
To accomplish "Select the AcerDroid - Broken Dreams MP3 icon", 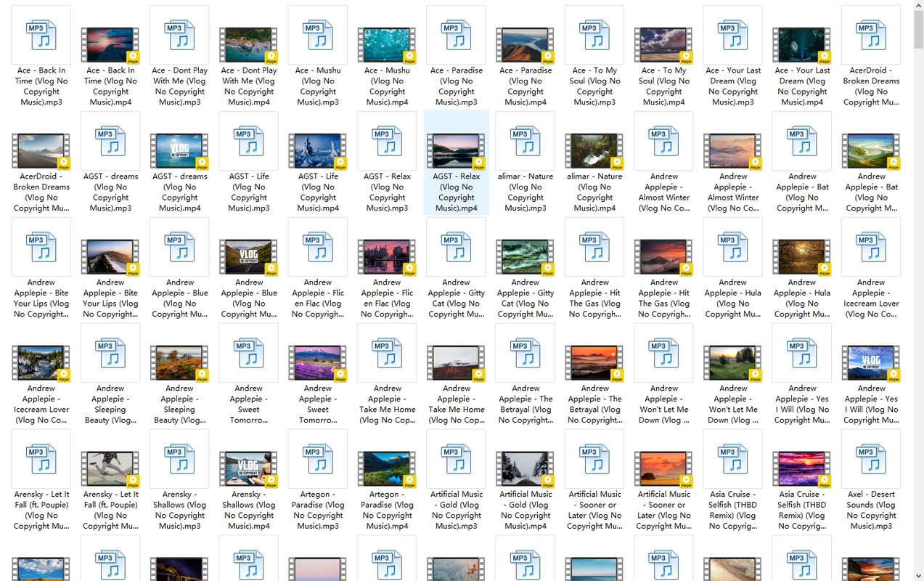I will pyautogui.click(x=871, y=35).
